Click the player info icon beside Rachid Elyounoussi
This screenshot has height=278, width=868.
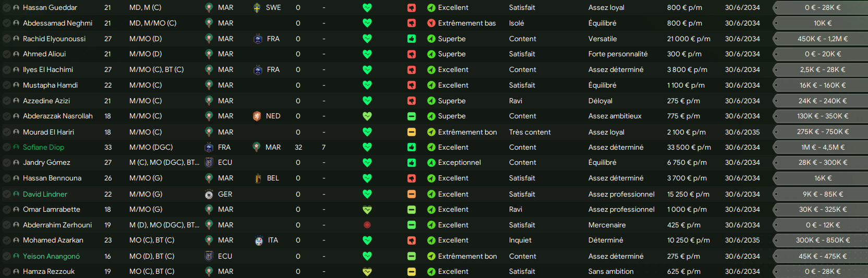pyautogui.click(x=16, y=39)
